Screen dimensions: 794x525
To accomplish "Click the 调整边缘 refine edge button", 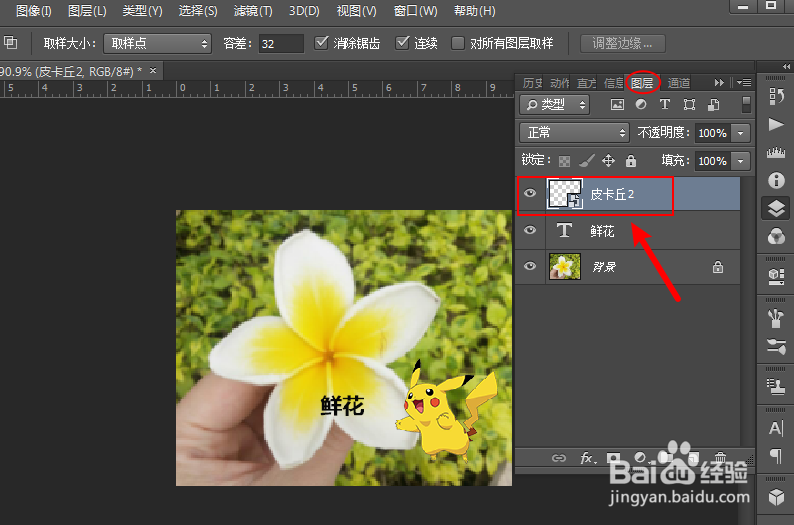I will click(x=622, y=43).
